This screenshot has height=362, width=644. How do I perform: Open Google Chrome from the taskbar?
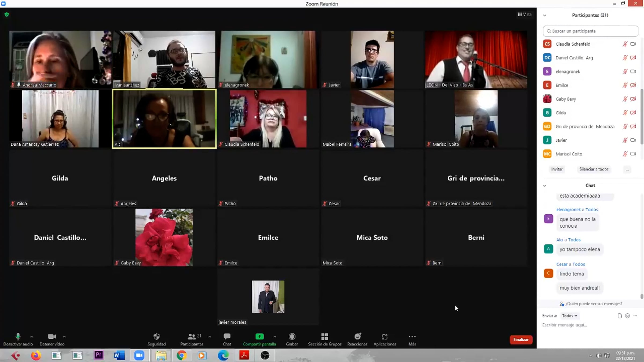181,356
